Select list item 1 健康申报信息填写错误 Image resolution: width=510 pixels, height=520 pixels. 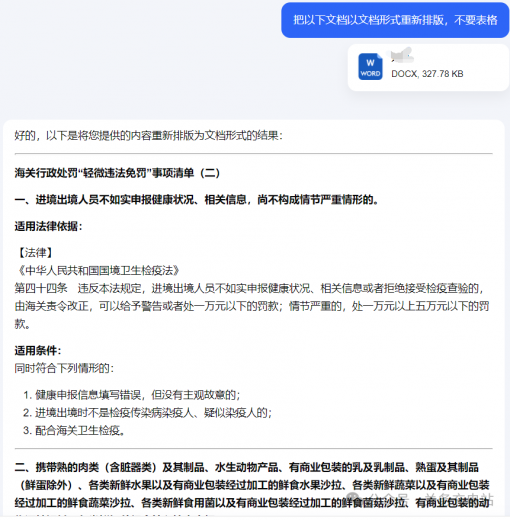tap(132, 395)
